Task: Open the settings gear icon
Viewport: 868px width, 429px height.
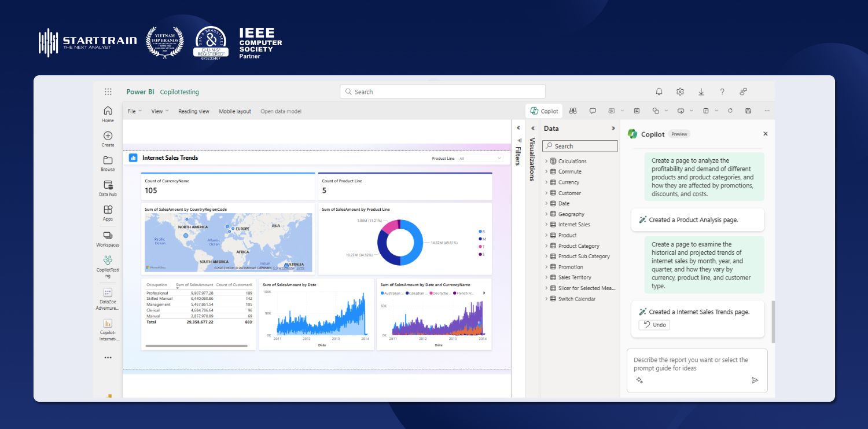Action: pyautogui.click(x=680, y=91)
